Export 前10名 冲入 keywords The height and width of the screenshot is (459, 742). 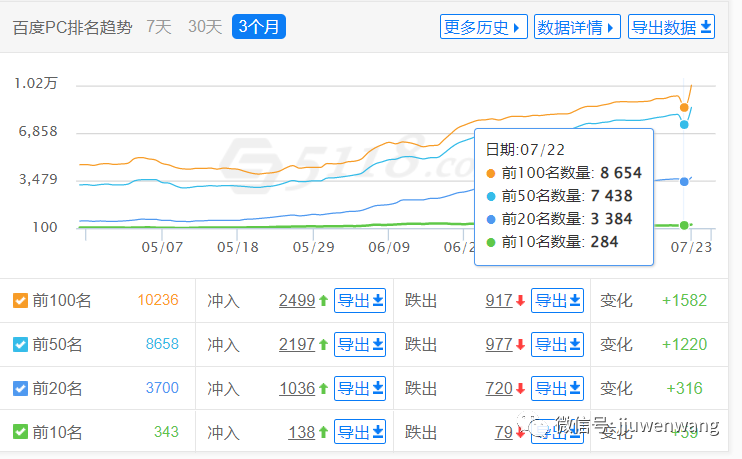[360, 432]
